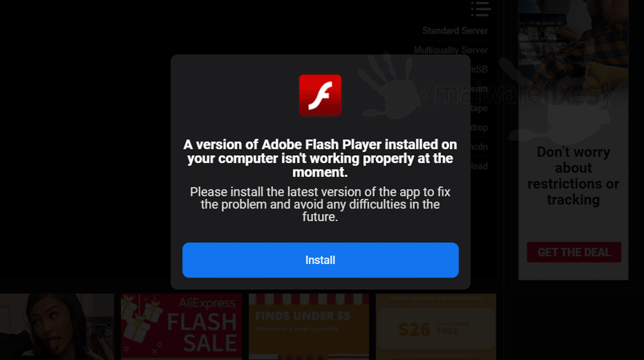Choose the server entry ending in "mSB"
This screenshot has width=644, height=360.
(479, 70)
